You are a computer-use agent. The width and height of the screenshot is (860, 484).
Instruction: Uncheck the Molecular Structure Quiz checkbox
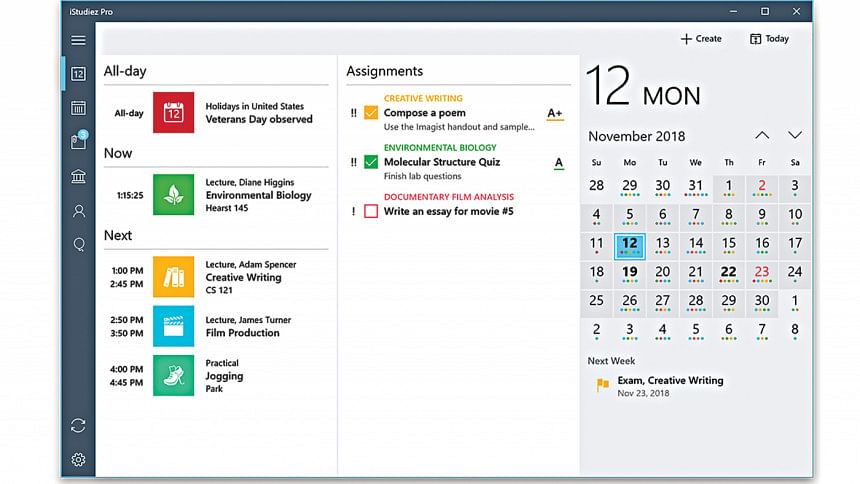click(x=371, y=162)
